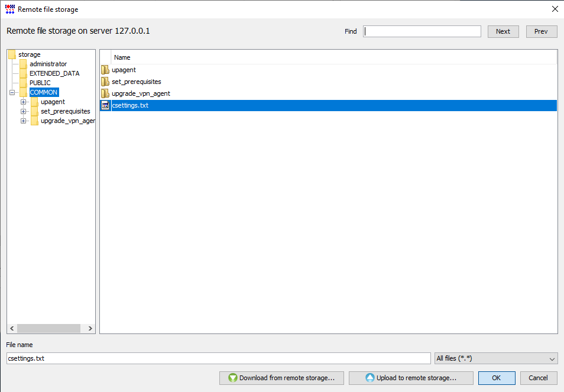This screenshot has width=564, height=392.
Task: Click the green download arrow icon
Action: click(233, 378)
